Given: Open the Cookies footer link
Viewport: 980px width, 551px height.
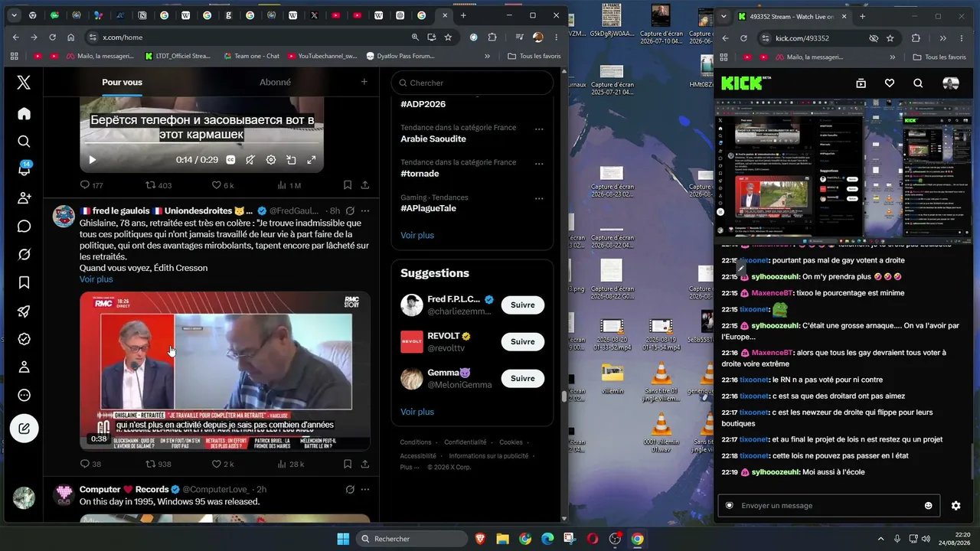Looking at the screenshot, I should coord(511,442).
